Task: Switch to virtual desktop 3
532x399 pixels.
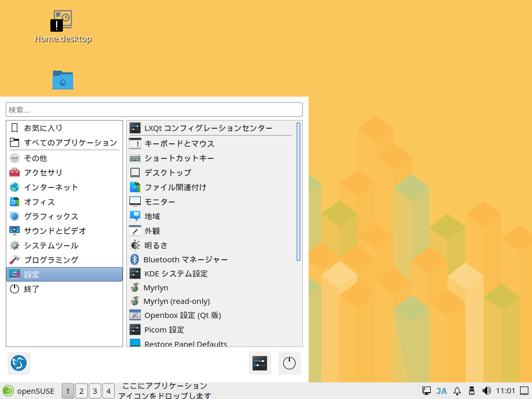Action: click(x=95, y=391)
